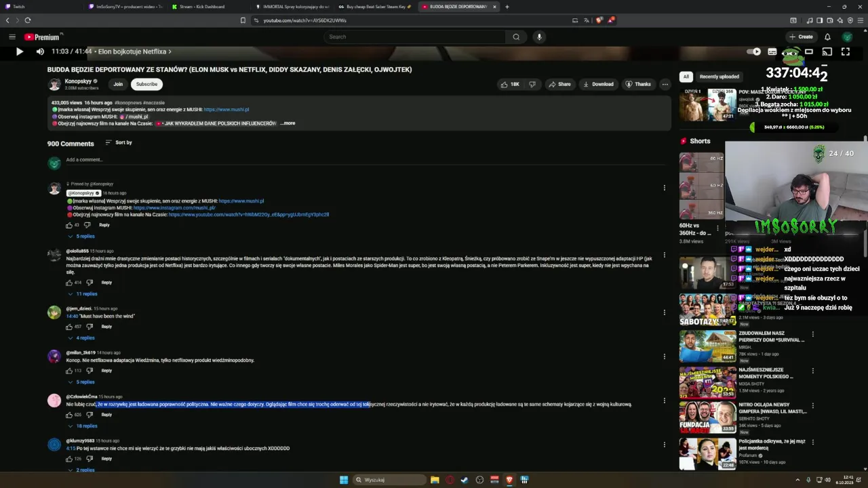868x488 pixels.
Task: Jump to the 4:15 timestamp in comment
Action: pos(71,448)
